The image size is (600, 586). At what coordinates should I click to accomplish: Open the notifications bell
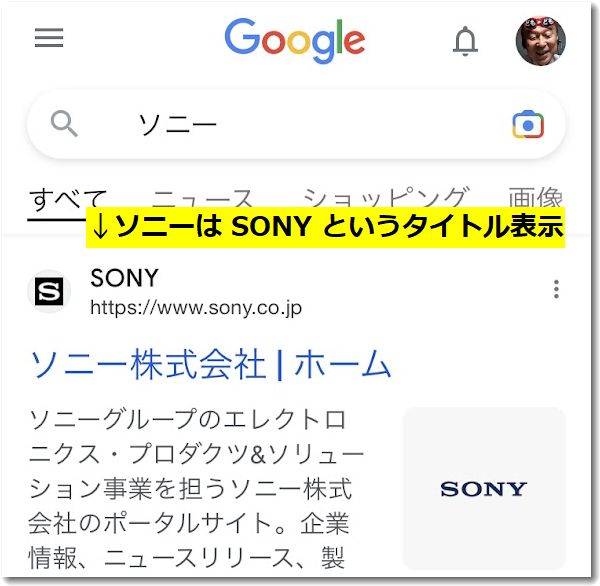click(x=465, y=41)
